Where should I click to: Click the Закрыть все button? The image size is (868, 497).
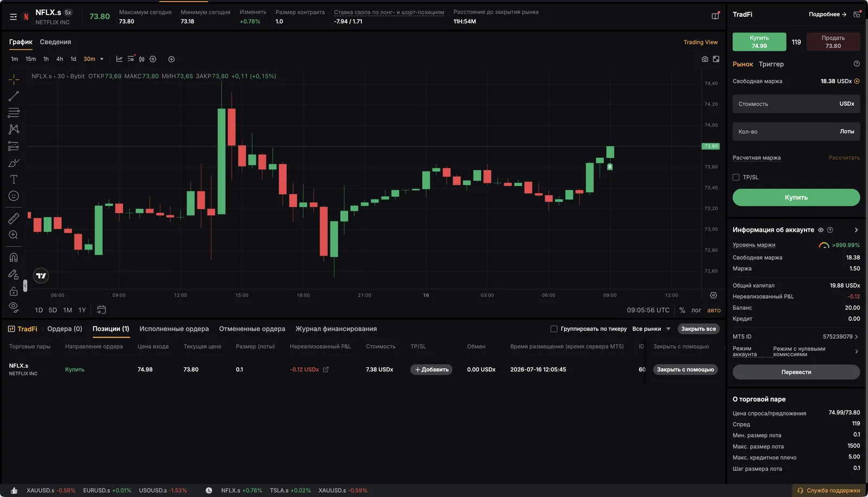699,329
